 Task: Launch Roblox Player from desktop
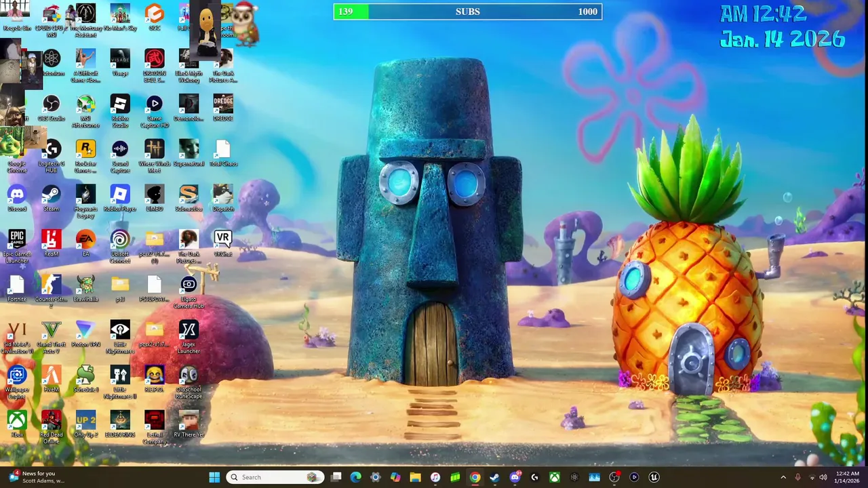pos(120,198)
